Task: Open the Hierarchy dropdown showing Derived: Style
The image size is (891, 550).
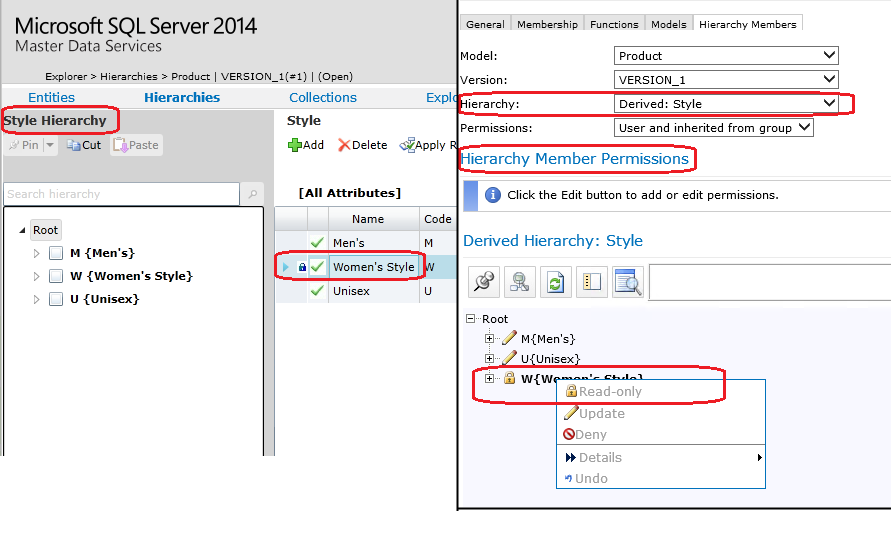Action: pyautogui.click(x=726, y=103)
